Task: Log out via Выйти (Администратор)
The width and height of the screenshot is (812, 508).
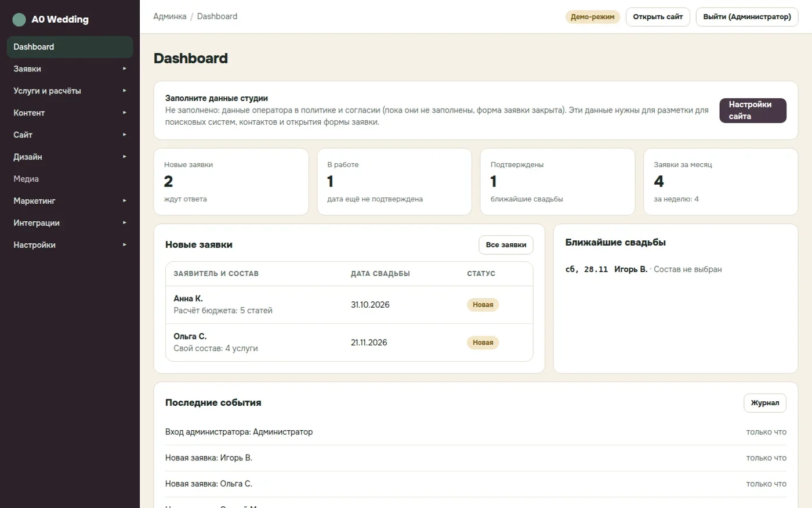Action: coord(747,17)
